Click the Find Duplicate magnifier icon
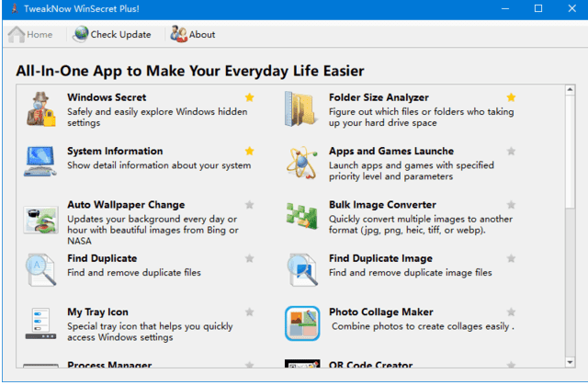This screenshot has width=588, height=385. pos(40,269)
